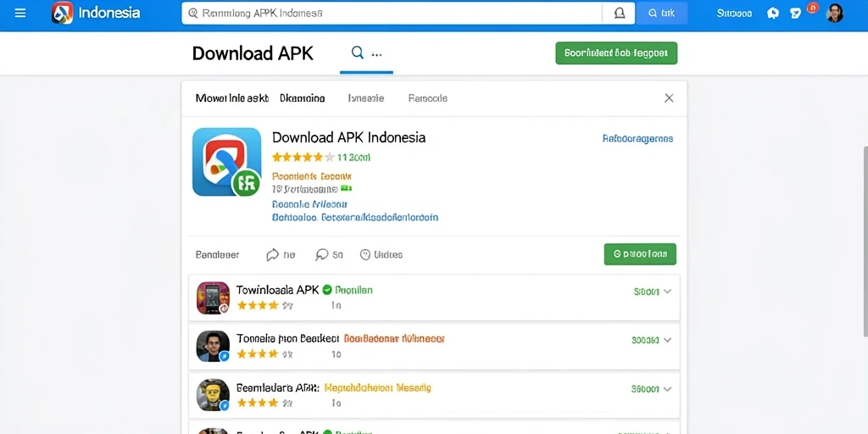Image resolution: width=868 pixels, height=434 pixels.
Task: Open the chat bubble icon in header
Action: click(773, 14)
